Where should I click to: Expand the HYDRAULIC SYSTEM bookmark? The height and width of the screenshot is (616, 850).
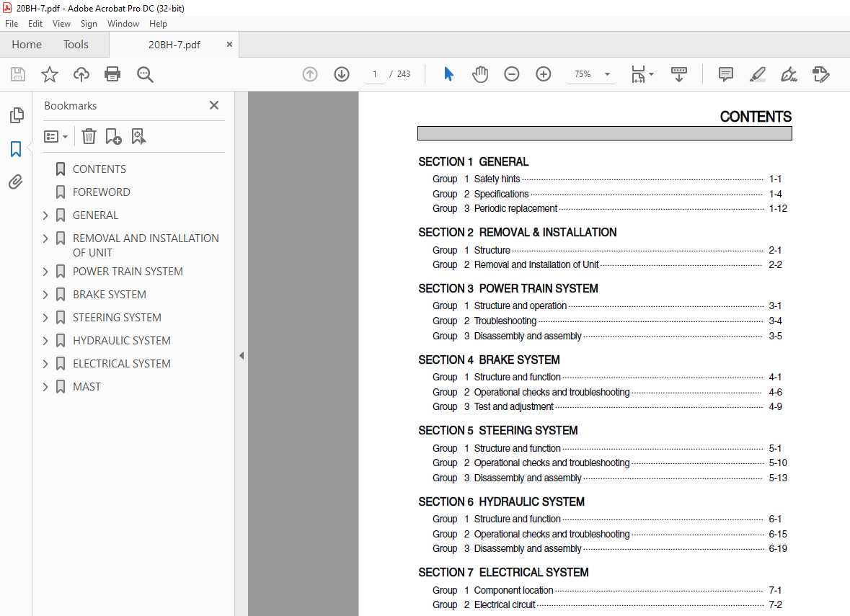pos(45,341)
